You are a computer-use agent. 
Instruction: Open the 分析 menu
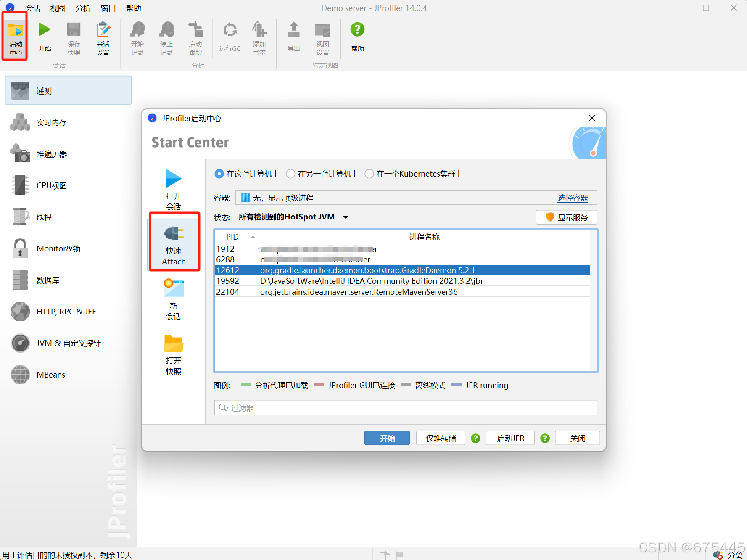(x=83, y=8)
